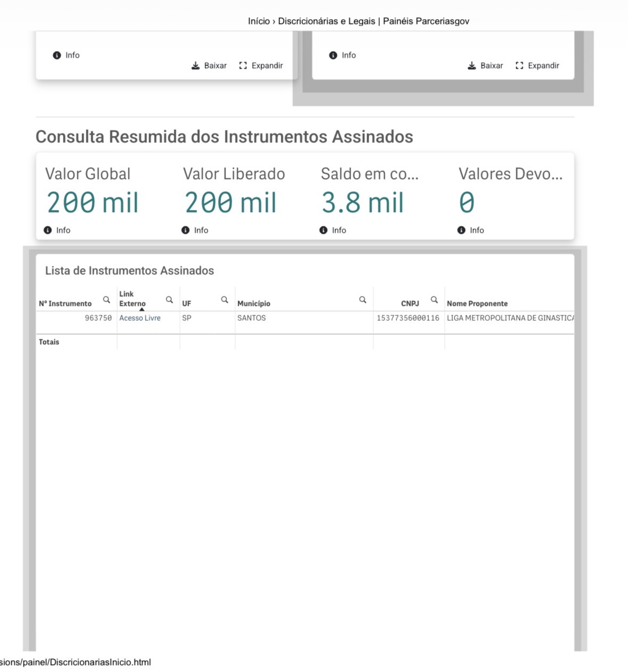Search the UF column
Screen dimensions: 628x672
coord(225,300)
